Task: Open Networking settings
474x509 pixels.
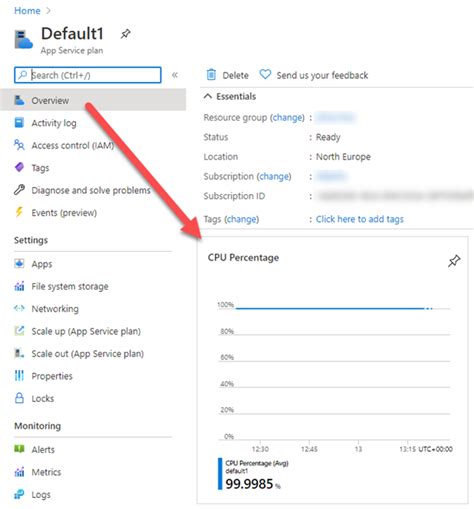Action: pyautogui.click(x=55, y=309)
